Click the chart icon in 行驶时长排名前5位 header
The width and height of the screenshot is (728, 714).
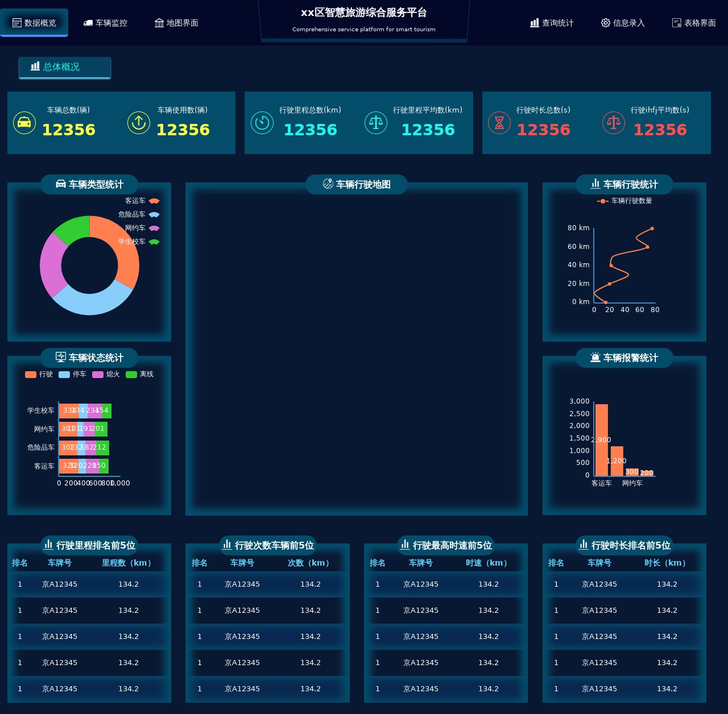[x=584, y=545]
